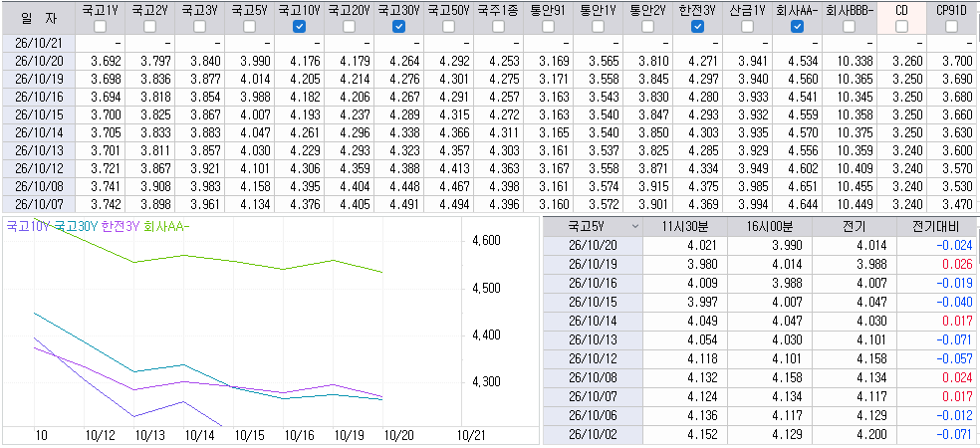
Task: Select the 일 자 column header
Action: (38, 18)
